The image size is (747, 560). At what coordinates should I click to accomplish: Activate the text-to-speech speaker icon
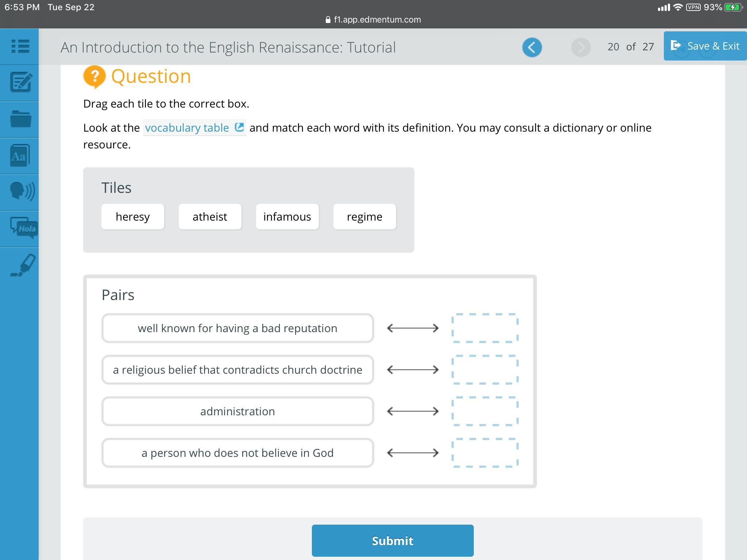click(21, 192)
